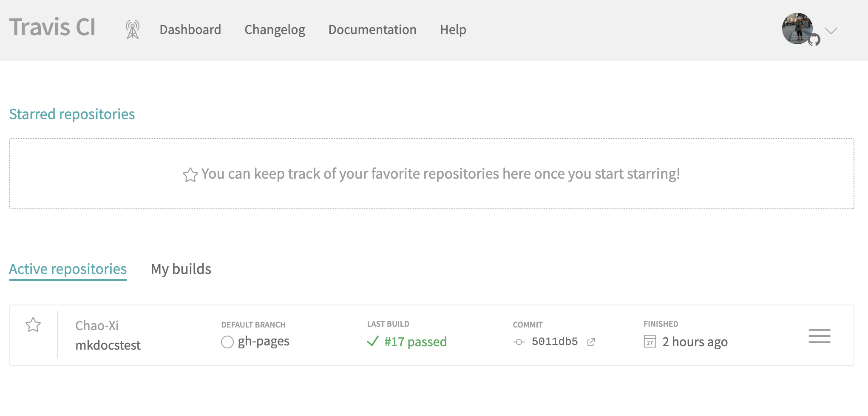The image size is (868, 416).
Task: Click the external link icon beside commit
Action: [x=591, y=342]
